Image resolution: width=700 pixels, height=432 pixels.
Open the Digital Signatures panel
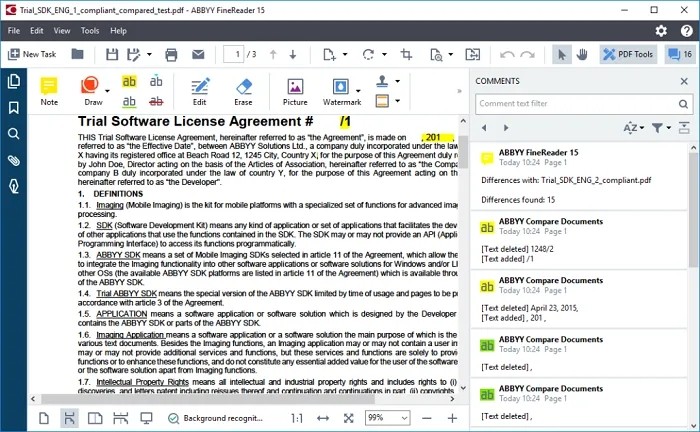pos(13,186)
